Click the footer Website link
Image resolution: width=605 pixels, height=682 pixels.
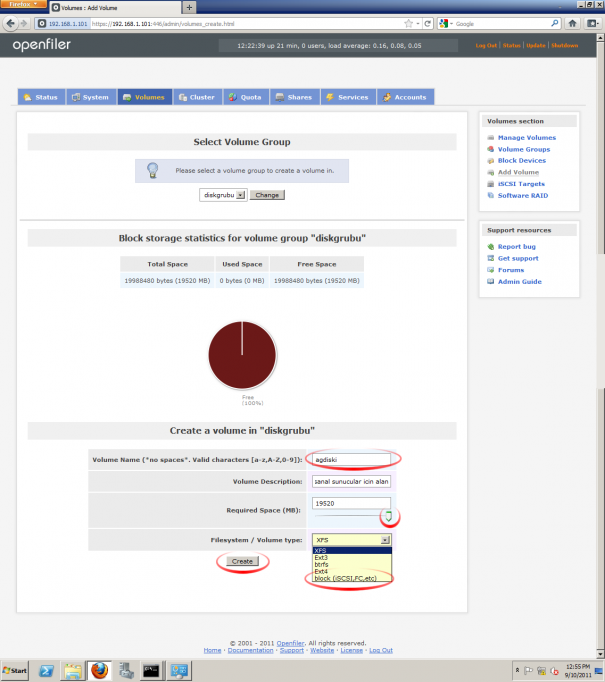coord(322,650)
